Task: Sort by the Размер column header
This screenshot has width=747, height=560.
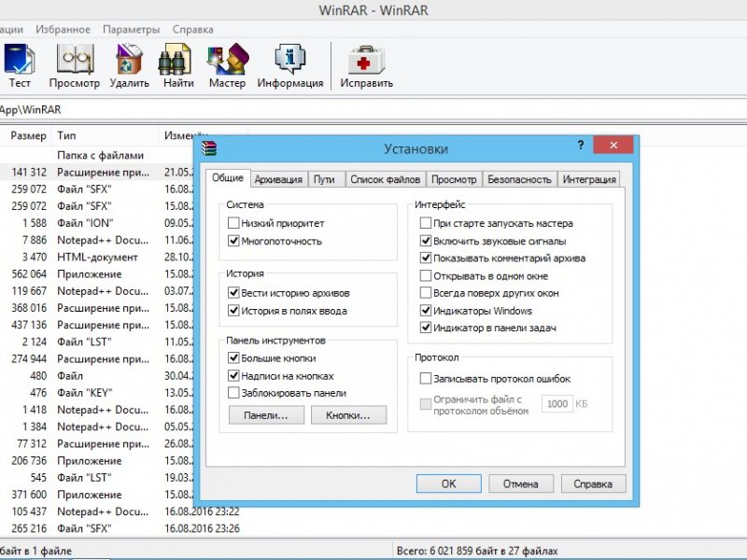Action: pos(26,135)
